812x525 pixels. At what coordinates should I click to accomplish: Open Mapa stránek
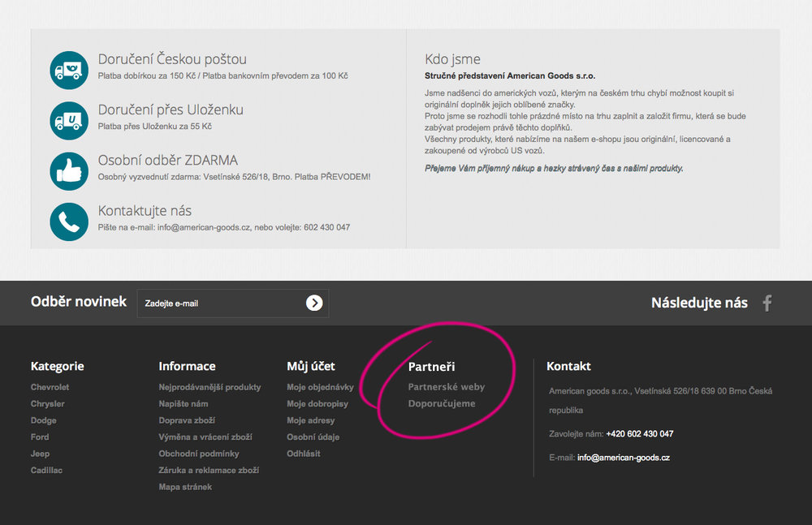(186, 486)
